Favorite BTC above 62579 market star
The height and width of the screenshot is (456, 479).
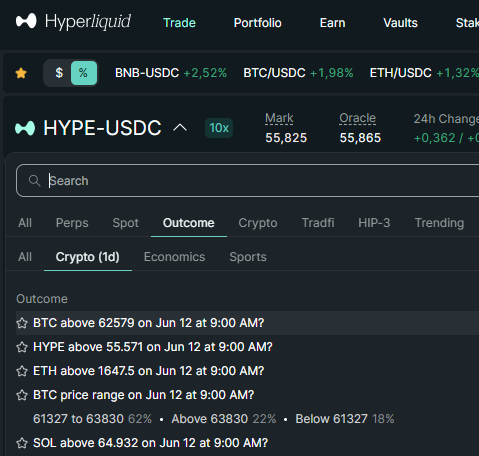[x=22, y=323]
